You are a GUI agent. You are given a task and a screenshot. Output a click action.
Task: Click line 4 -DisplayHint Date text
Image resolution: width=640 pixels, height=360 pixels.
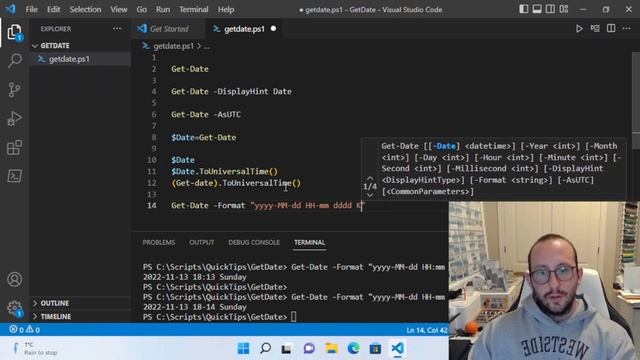253,91
